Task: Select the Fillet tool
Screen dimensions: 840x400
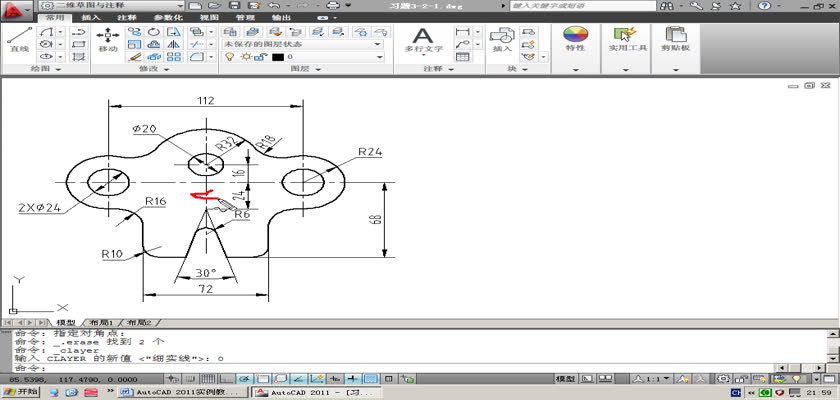Action: click(197, 56)
